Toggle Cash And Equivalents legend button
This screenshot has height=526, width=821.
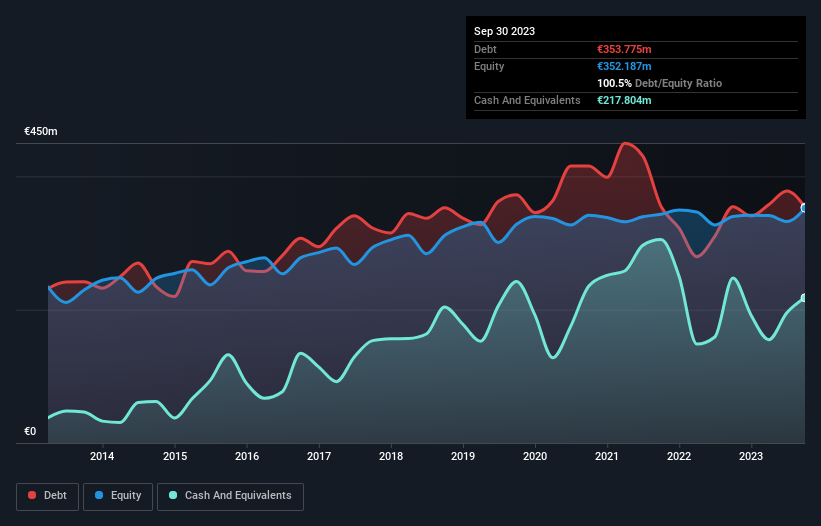click(230, 496)
